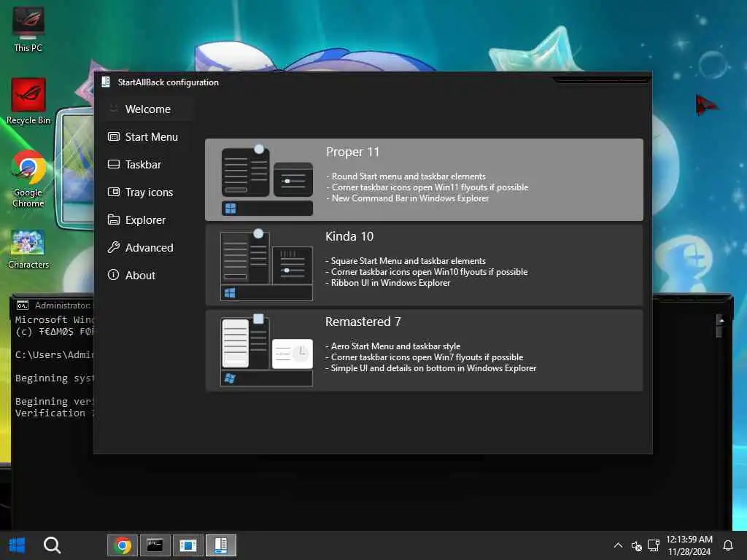Click the Command Prompt window title icon
747x560 pixels.
pos(23,306)
